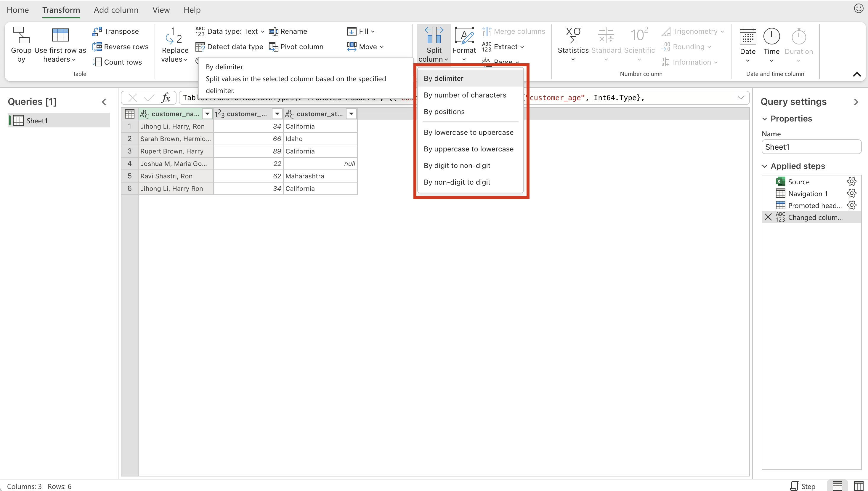Click the smiley feedback icon
The width and height of the screenshot is (868, 491).
coord(858,9)
